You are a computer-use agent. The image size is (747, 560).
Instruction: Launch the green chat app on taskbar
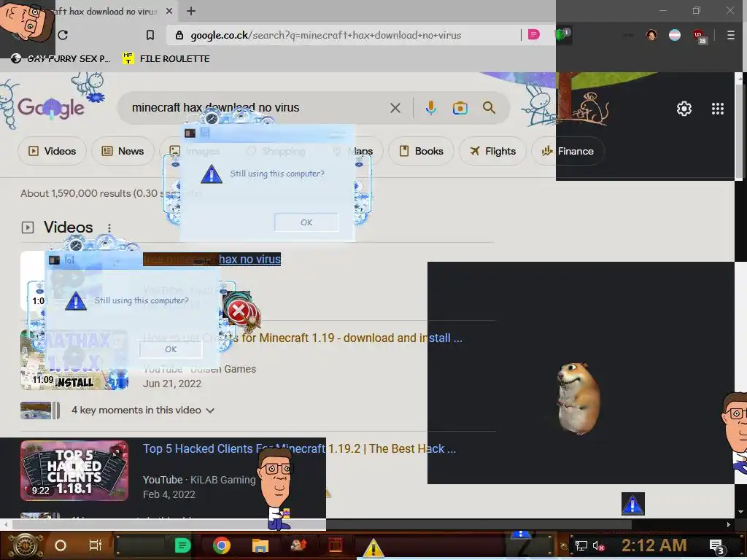click(x=182, y=545)
